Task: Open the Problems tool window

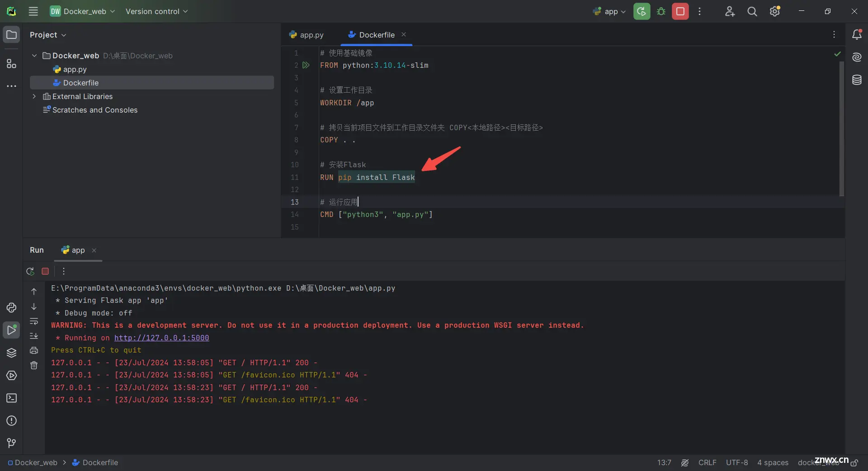Action: [x=11, y=420]
